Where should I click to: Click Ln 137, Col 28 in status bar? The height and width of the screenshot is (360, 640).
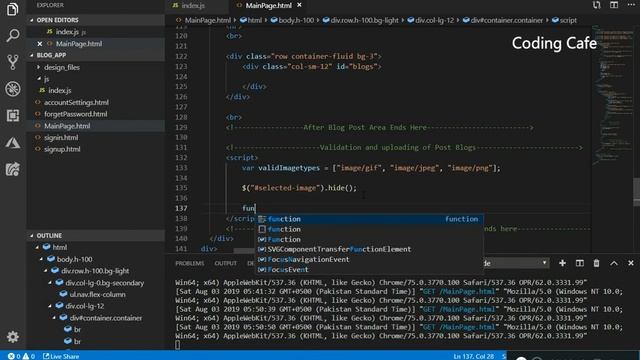pos(473,356)
